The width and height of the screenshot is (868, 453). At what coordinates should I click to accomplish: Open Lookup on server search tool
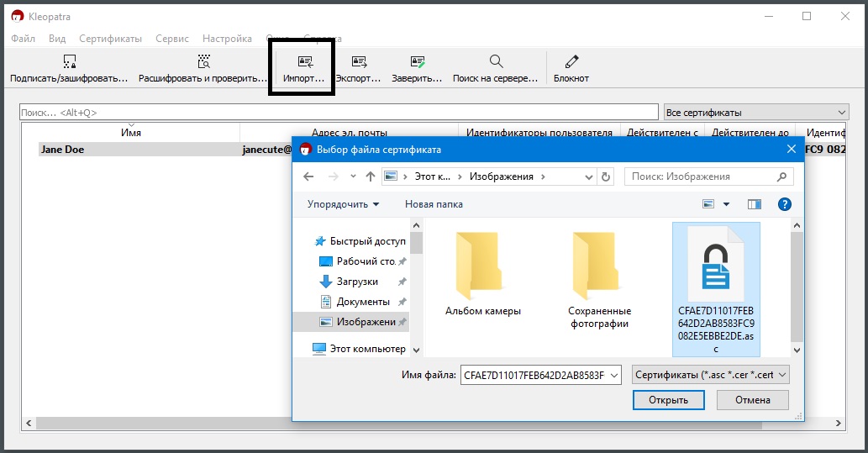(496, 62)
